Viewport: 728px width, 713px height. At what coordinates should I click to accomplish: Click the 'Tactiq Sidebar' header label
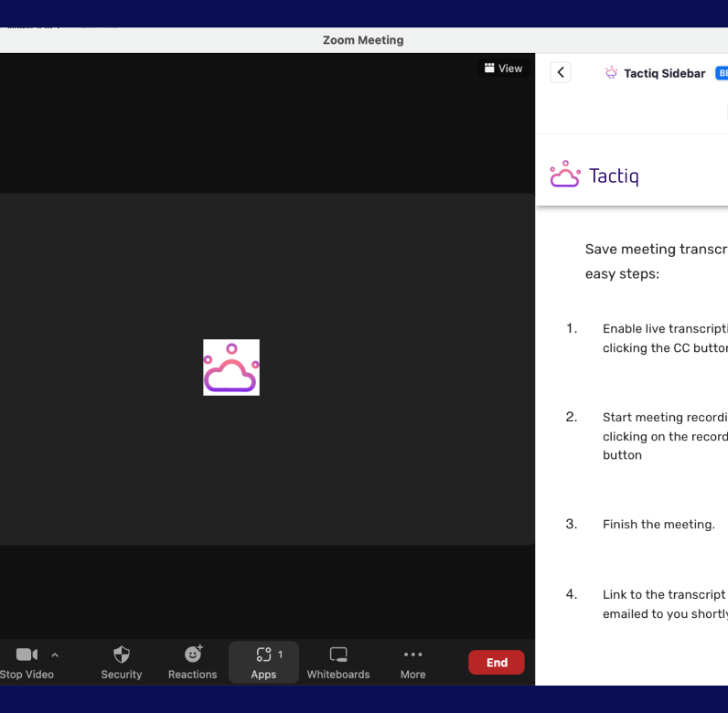664,73
